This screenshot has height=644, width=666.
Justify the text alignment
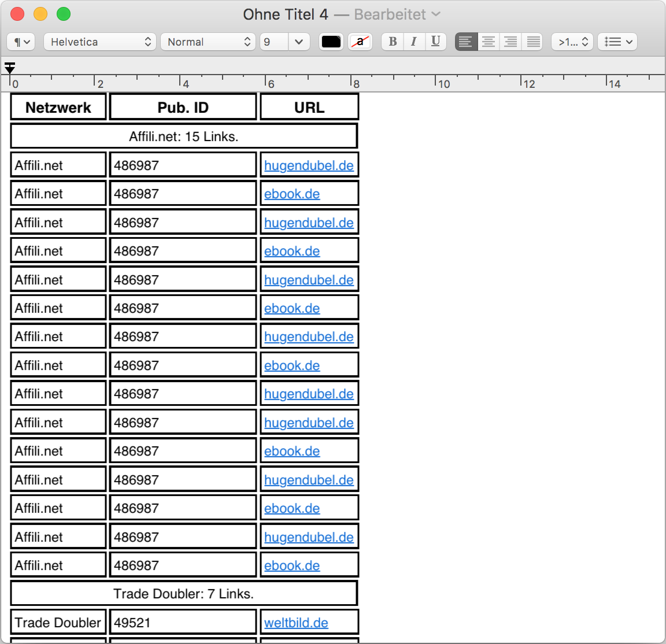coord(533,42)
